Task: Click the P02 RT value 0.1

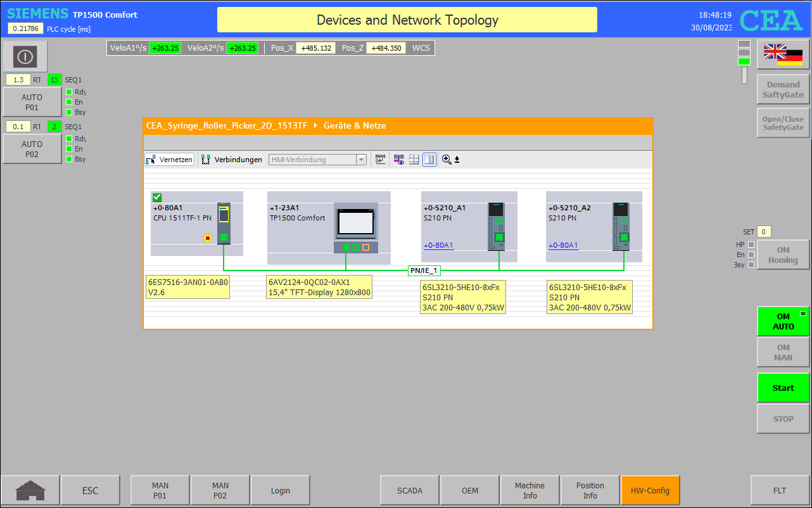Action: click(x=18, y=127)
